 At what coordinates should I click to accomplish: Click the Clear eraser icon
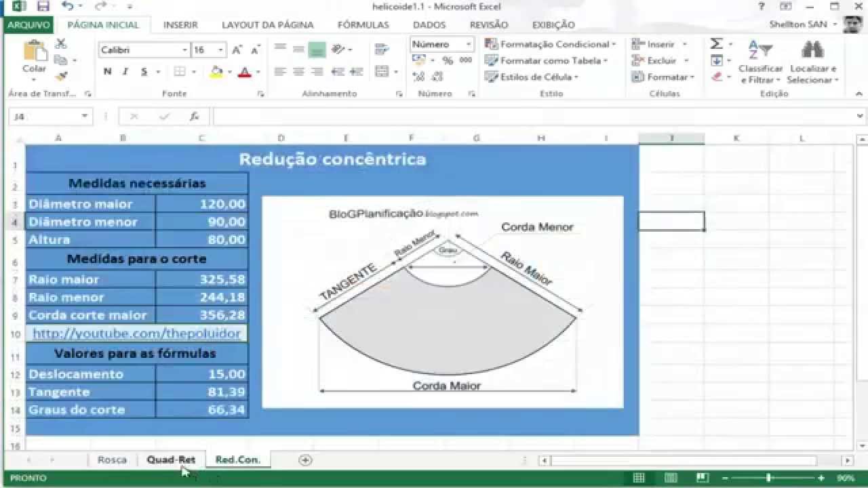coord(716,77)
